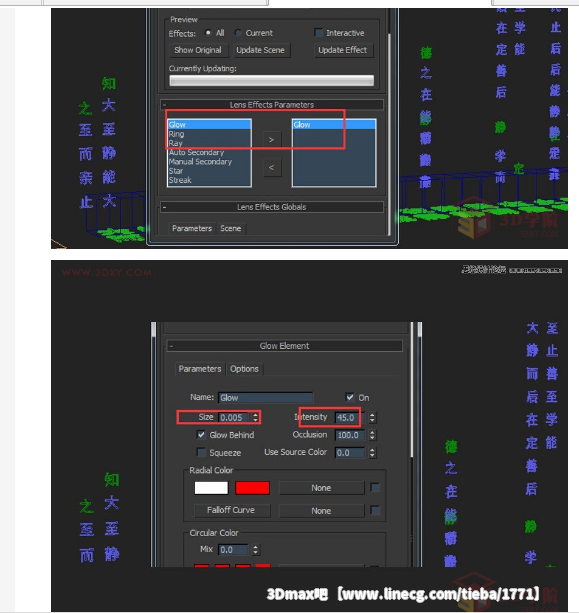Select Streak in the effects list

[209, 180]
